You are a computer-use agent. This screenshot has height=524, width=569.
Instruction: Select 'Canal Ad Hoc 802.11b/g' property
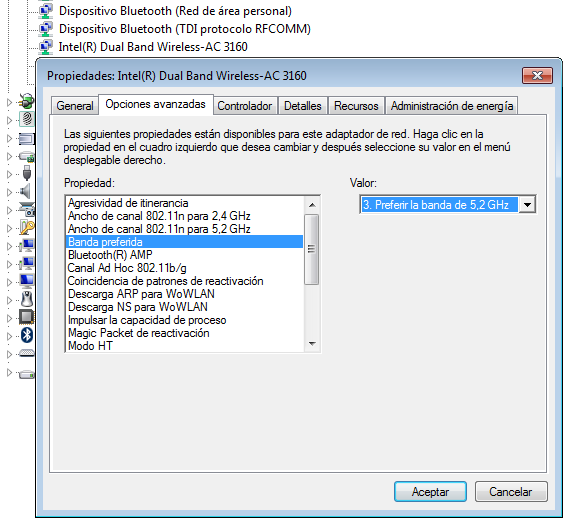click(184, 268)
